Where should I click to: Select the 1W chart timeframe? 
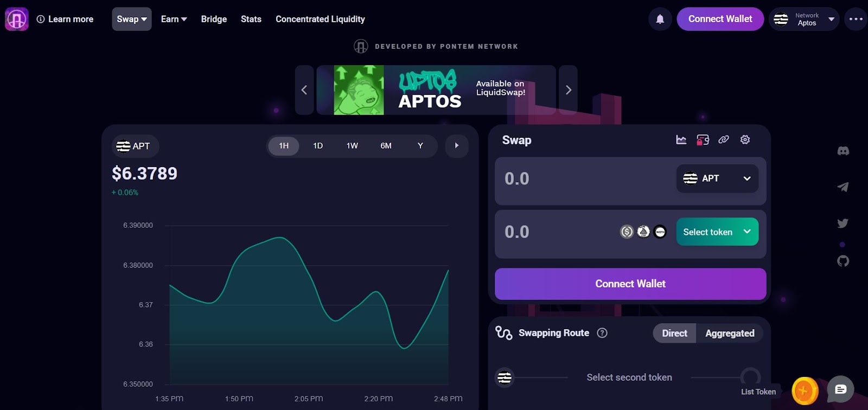tap(352, 146)
